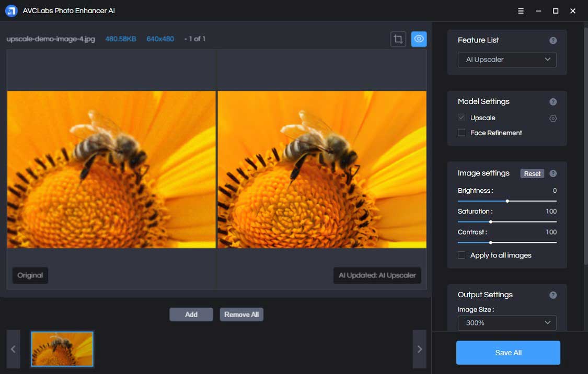Select the crop tool icon
This screenshot has width=588, height=374.
pyautogui.click(x=398, y=39)
